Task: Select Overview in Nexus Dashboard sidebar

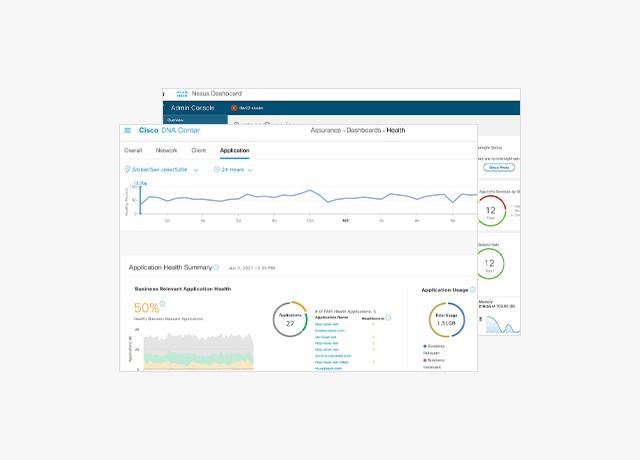Action: 175,120
